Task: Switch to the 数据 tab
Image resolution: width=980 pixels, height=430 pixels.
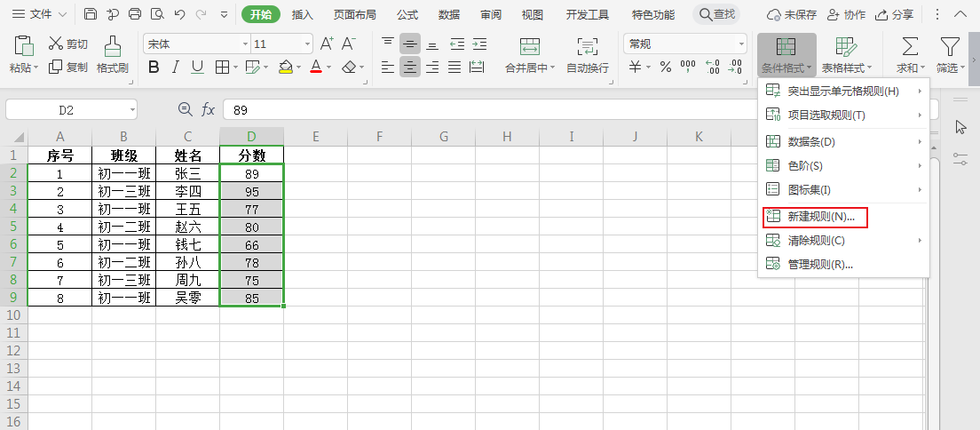Action: 449,14
